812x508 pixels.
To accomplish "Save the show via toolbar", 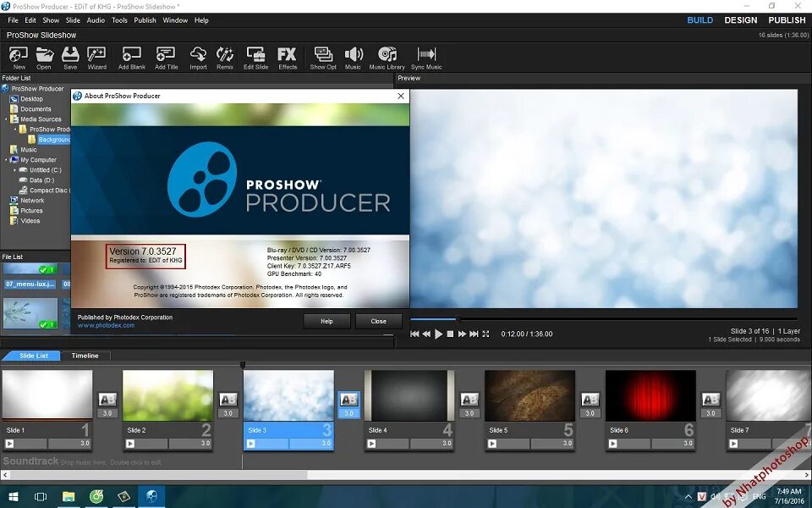I will click(x=70, y=58).
